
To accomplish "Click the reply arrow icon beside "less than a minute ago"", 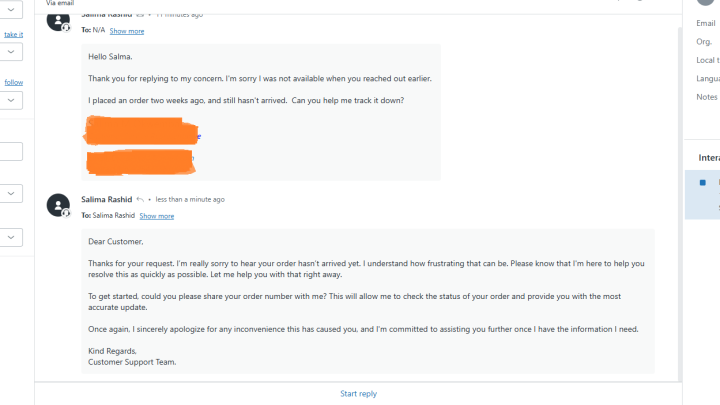I will coord(141,199).
